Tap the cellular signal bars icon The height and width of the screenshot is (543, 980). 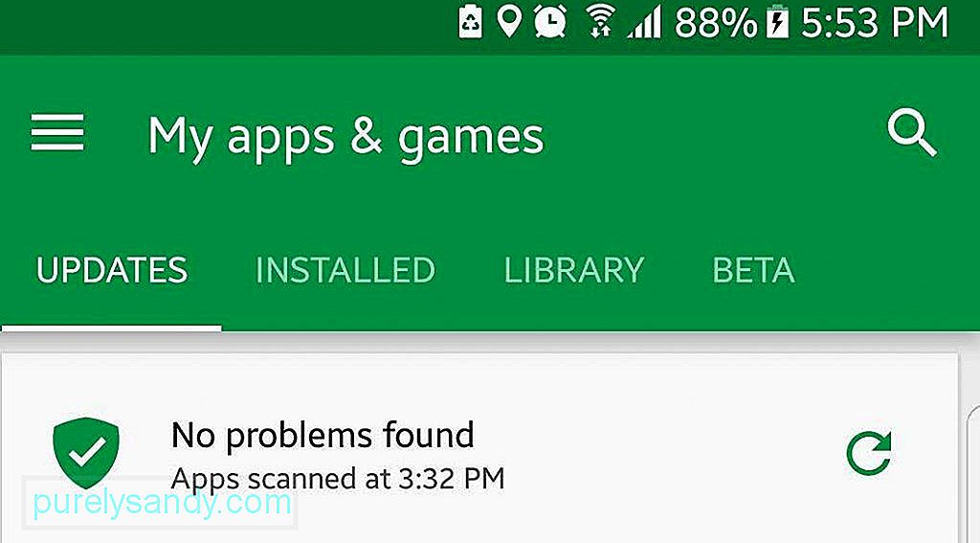644,24
